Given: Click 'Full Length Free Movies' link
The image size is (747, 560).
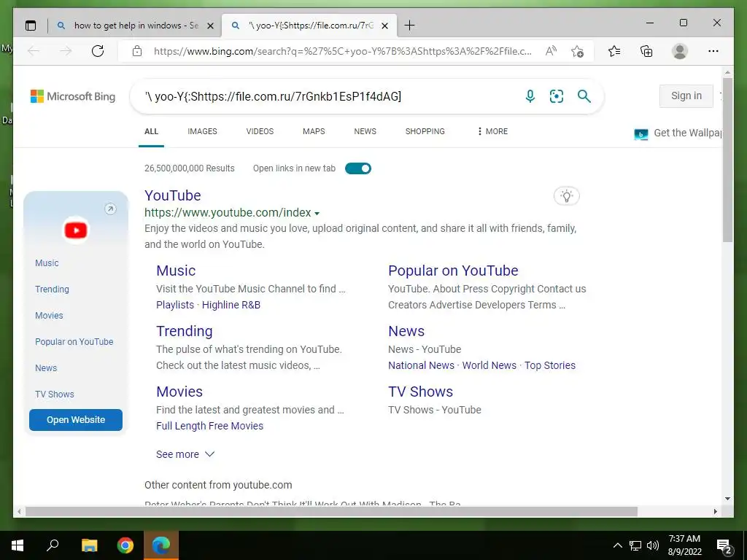Looking at the screenshot, I should [209, 426].
